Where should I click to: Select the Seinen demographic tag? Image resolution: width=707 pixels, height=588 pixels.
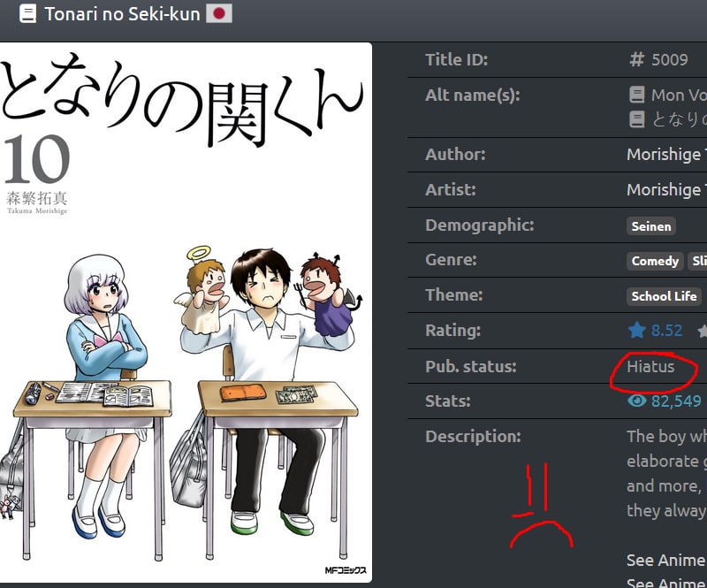(x=651, y=226)
